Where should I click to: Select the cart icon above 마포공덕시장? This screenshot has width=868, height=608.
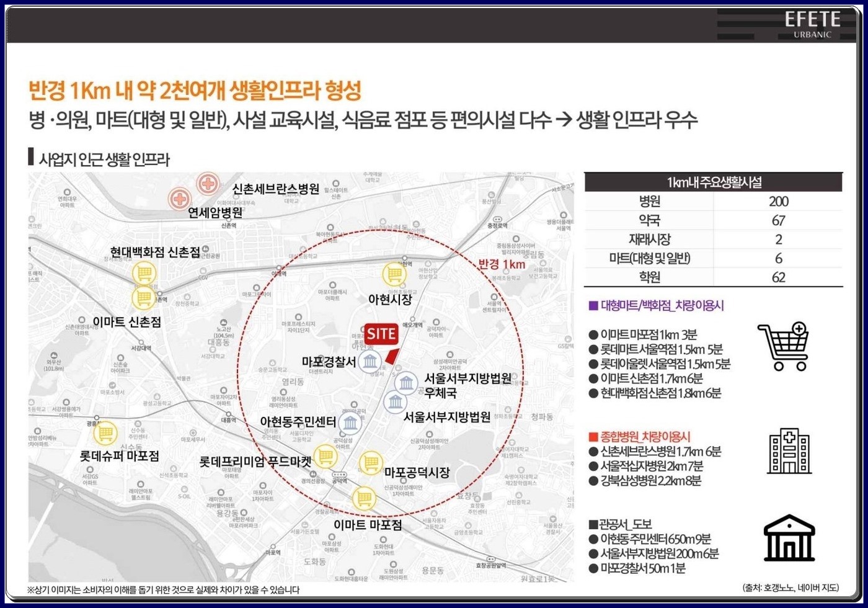pos(370,462)
